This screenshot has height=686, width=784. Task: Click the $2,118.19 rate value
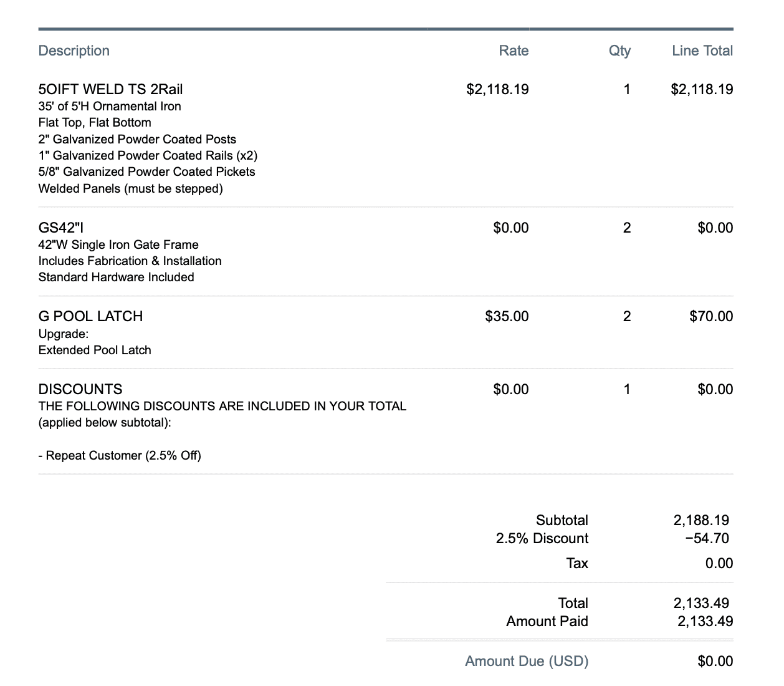pyautogui.click(x=497, y=89)
